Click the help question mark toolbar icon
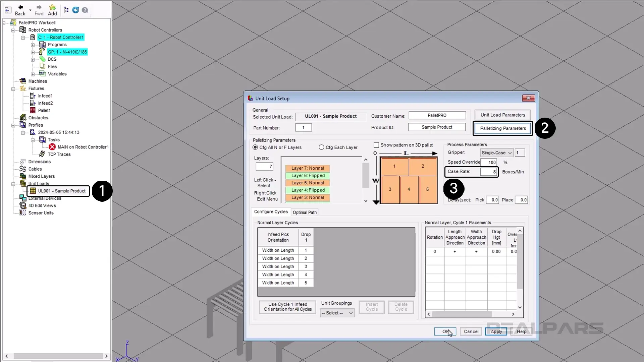The height and width of the screenshot is (362, 644). pos(85,10)
